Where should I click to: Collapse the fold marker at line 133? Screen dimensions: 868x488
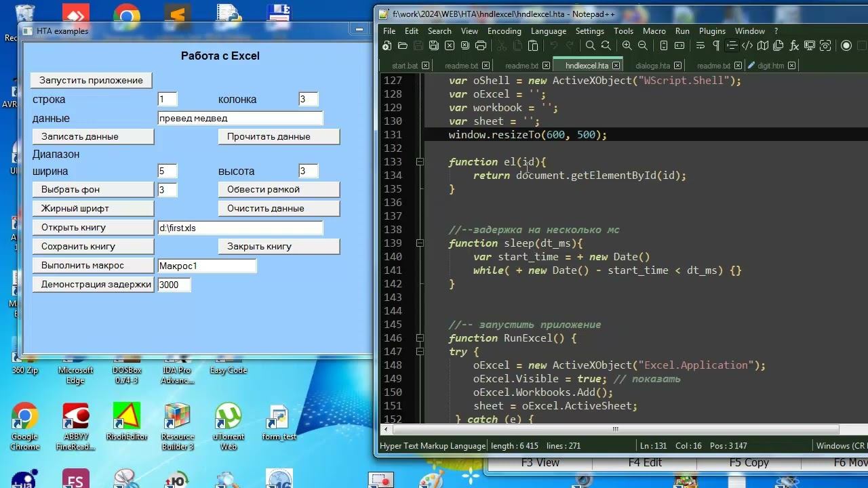coord(420,162)
